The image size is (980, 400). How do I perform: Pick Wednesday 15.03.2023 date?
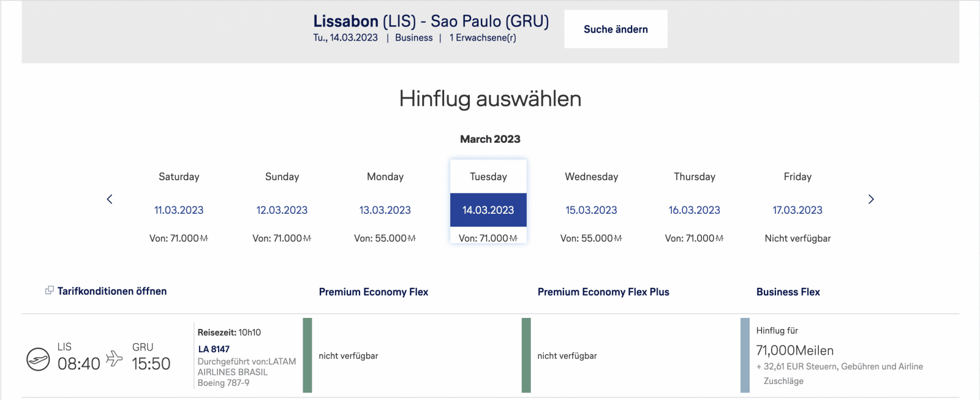tap(591, 210)
